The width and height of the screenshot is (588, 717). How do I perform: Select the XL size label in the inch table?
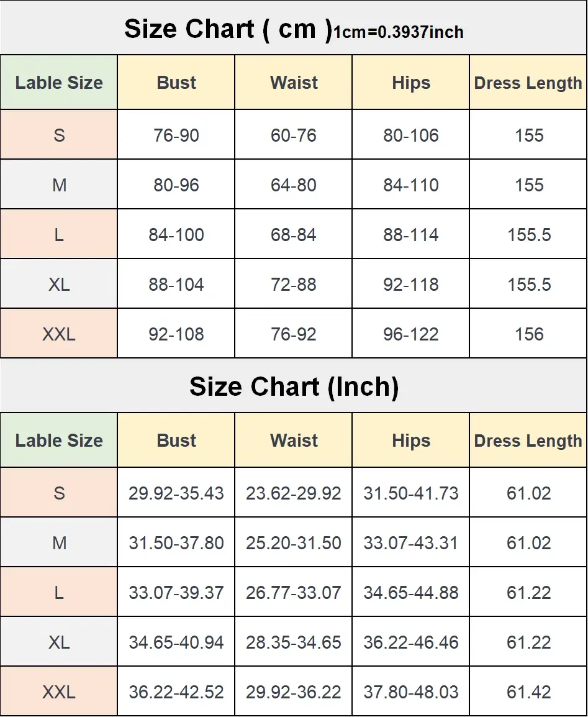[x=59, y=642]
